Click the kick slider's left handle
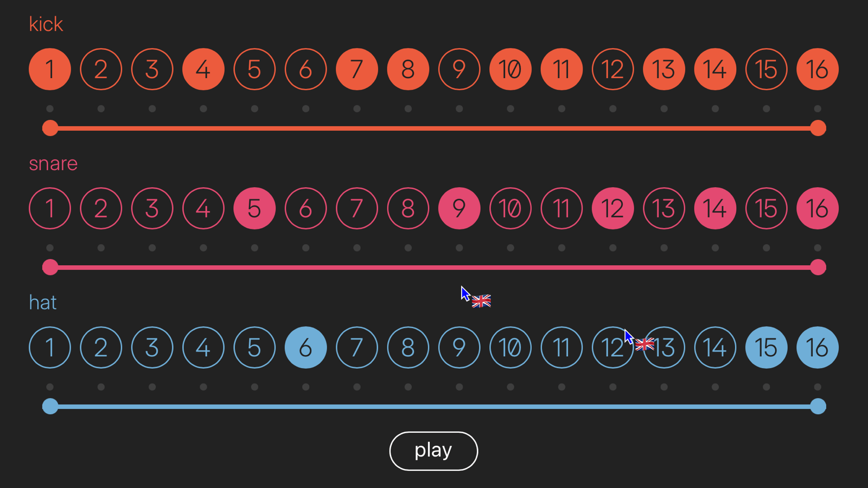868x488 pixels. (x=50, y=129)
